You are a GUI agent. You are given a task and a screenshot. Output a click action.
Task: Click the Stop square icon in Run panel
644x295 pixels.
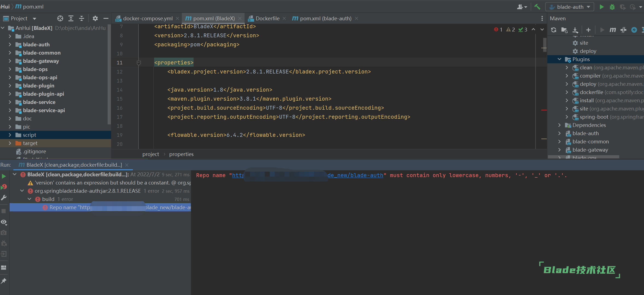click(x=4, y=211)
